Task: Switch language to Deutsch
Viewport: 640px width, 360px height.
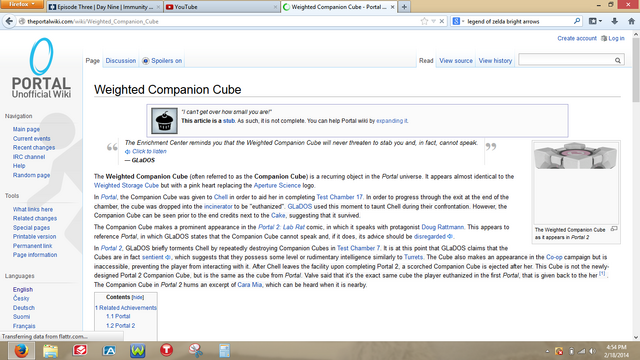Action: coord(24,308)
